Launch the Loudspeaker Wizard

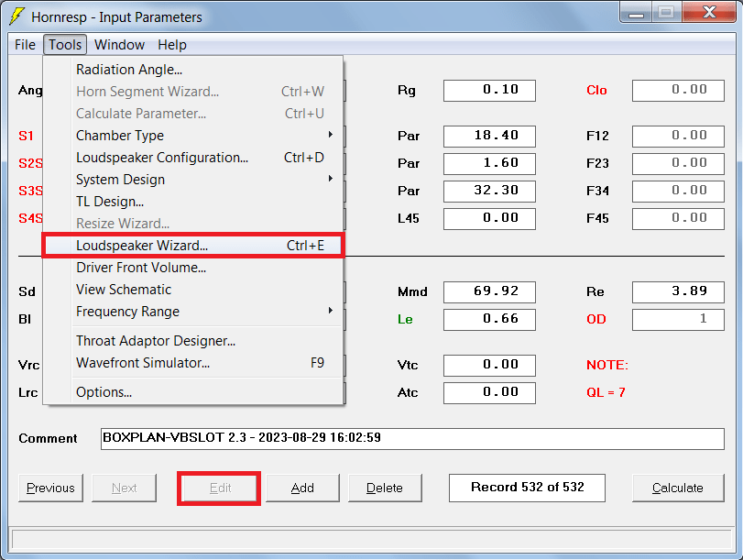tap(193, 246)
